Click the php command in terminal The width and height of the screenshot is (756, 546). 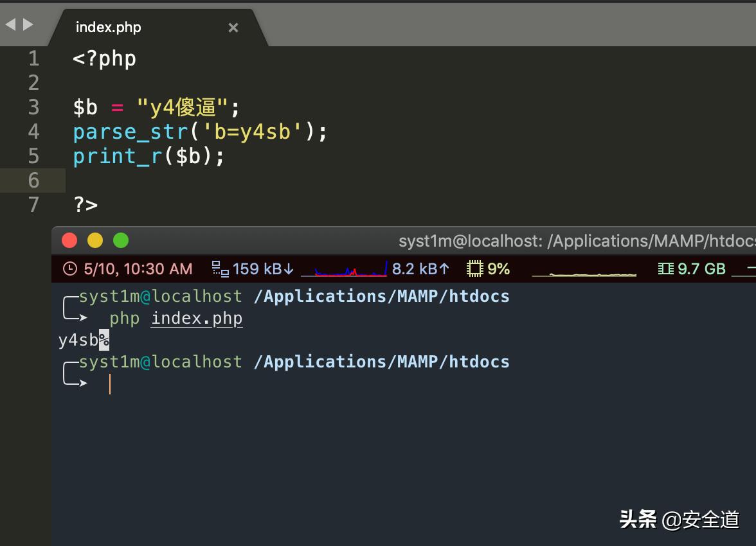click(x=125, y=319)
